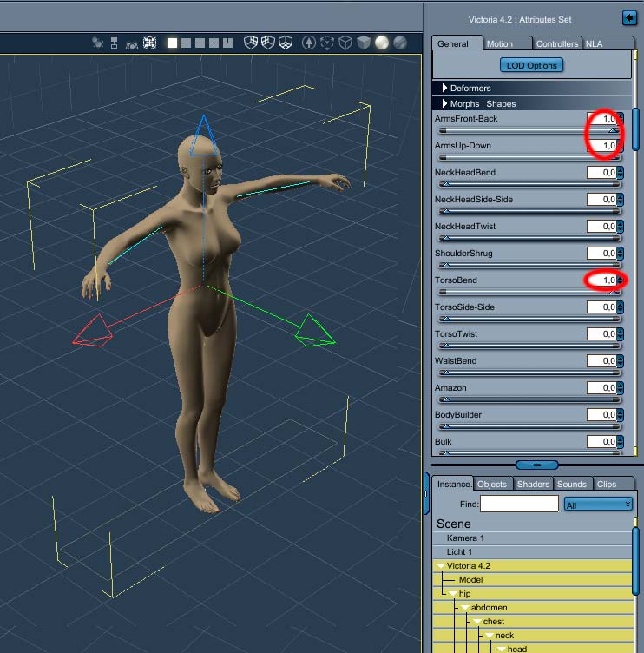Select the Model item under Victoria 4.2

click(532, 580)
